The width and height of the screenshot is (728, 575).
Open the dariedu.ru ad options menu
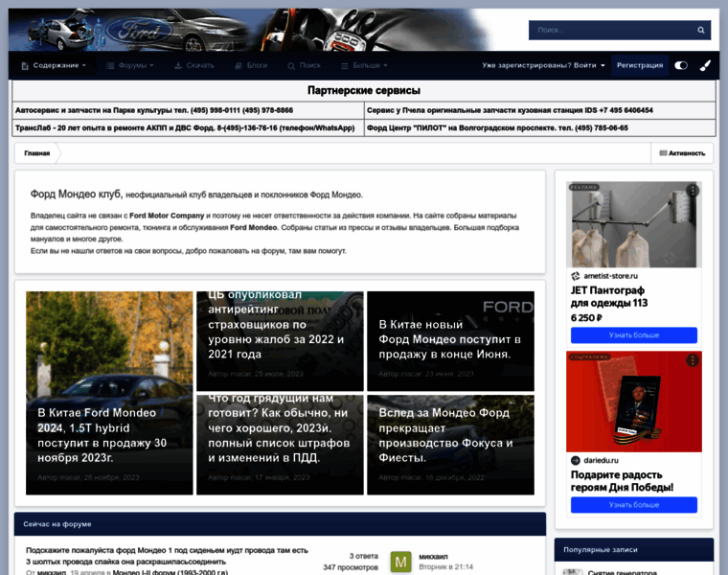(x=693, y=360)
